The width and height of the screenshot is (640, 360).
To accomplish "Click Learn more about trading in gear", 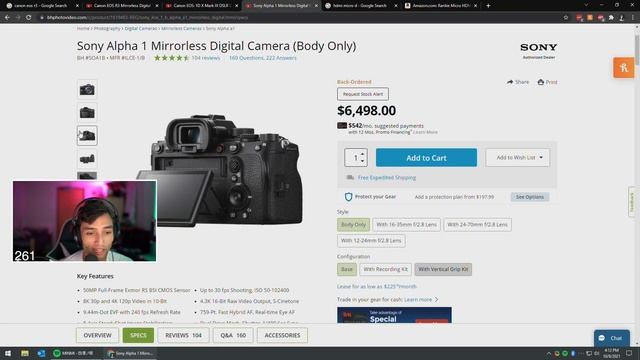I will tap(421, 300).
